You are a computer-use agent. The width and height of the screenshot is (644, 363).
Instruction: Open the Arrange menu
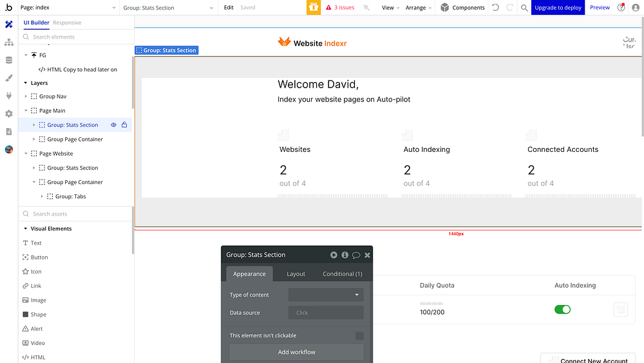coord(419,7)
